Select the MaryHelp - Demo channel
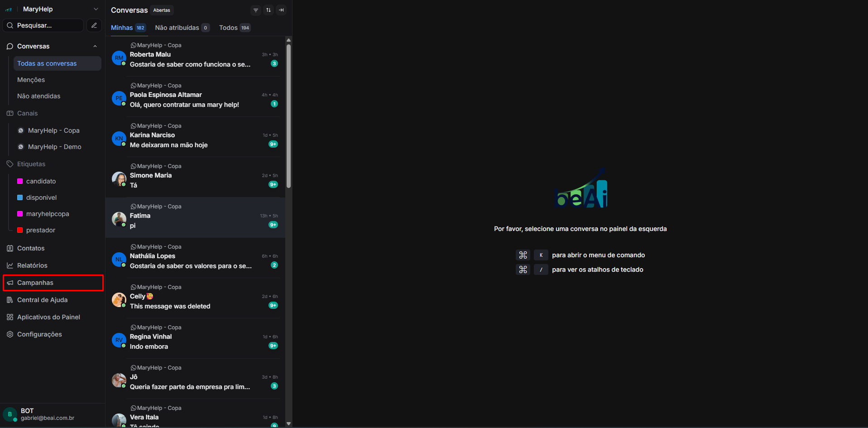Image resolution: width=868 pixels, height=428 pixels. [54, 147]
